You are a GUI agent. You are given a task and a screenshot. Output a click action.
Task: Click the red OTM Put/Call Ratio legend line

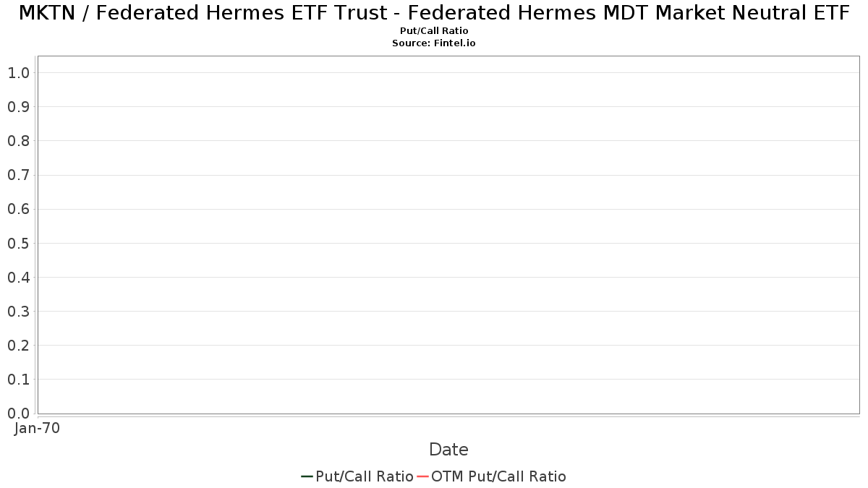[x=422, y=476]
